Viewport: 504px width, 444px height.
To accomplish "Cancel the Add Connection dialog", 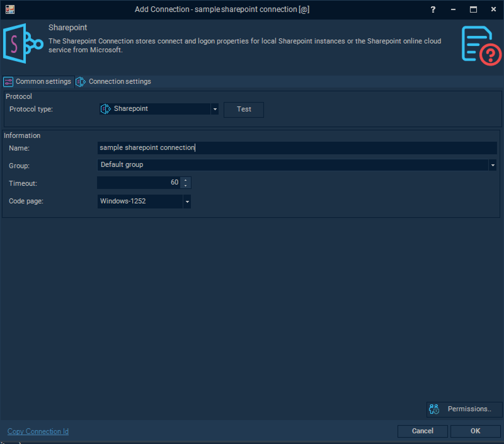I will (422, 431).
